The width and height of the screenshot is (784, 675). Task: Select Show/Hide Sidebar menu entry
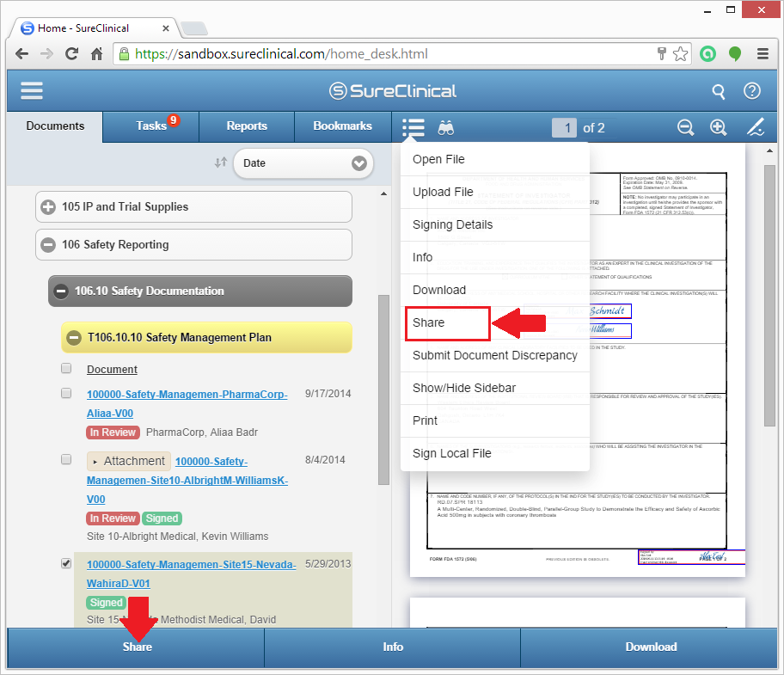495,388
